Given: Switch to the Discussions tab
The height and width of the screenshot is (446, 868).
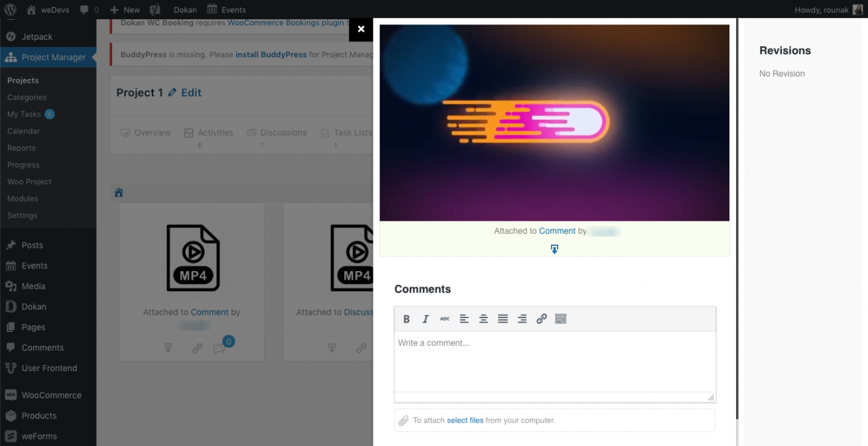Looking at the screenshot, I should pyautogui.click(x=277, y=133).
